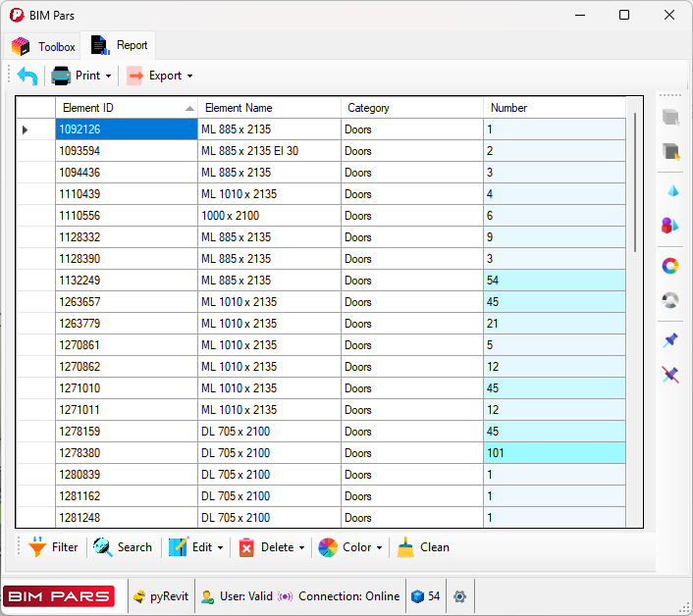Image resolution: width=693 pixels, height=616 pixels.
Task: Switch to the Toolbox tab
Action: click(x=44, y=46)
